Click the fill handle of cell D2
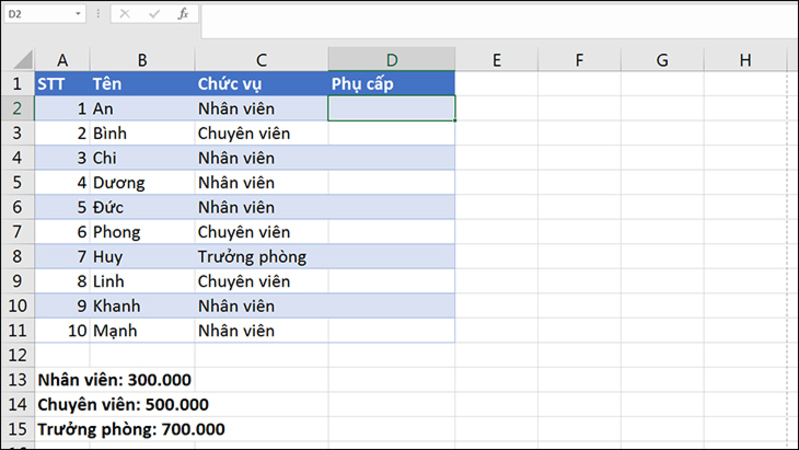799x450 pixels. click(x=455, y=120)
